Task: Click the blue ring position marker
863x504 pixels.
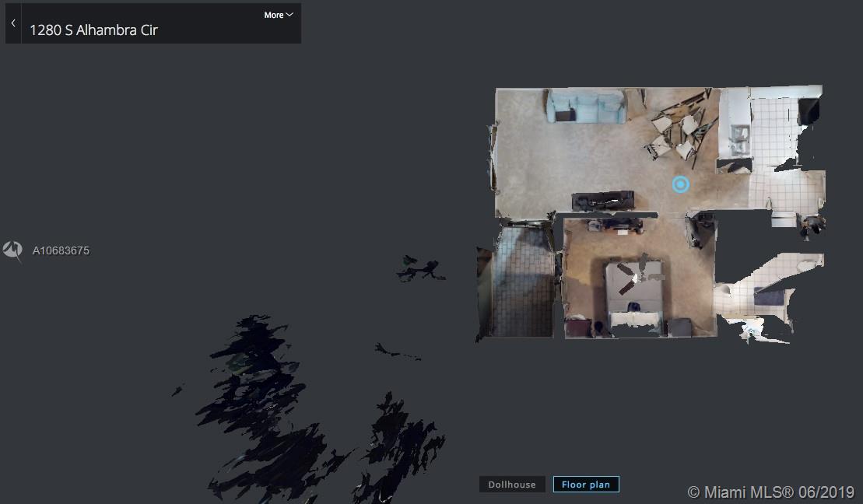Action: coord(680,184)
